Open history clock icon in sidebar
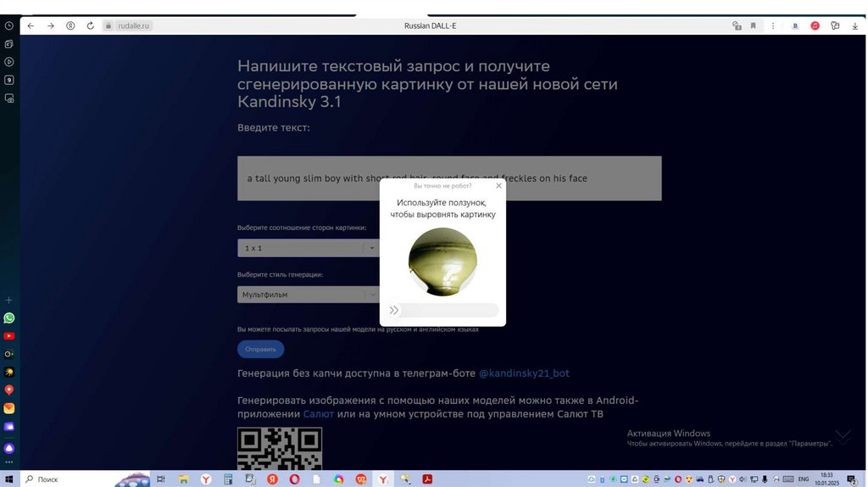The width and height of the screenshot is (868, 487). 8,25
